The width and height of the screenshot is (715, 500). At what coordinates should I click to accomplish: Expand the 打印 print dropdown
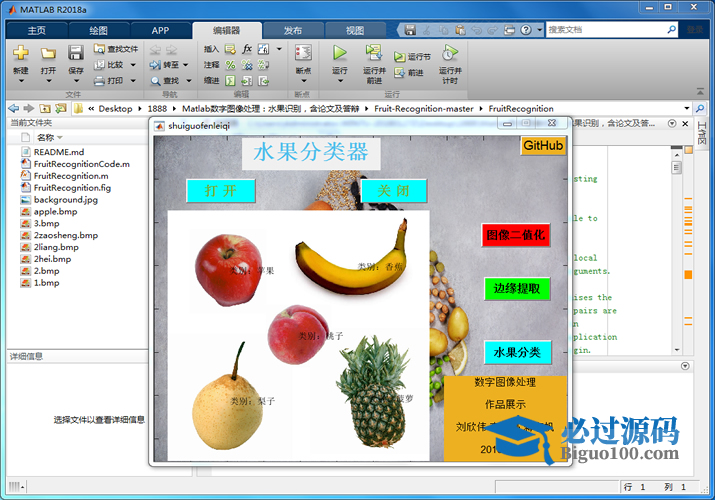tap(132, 81)
